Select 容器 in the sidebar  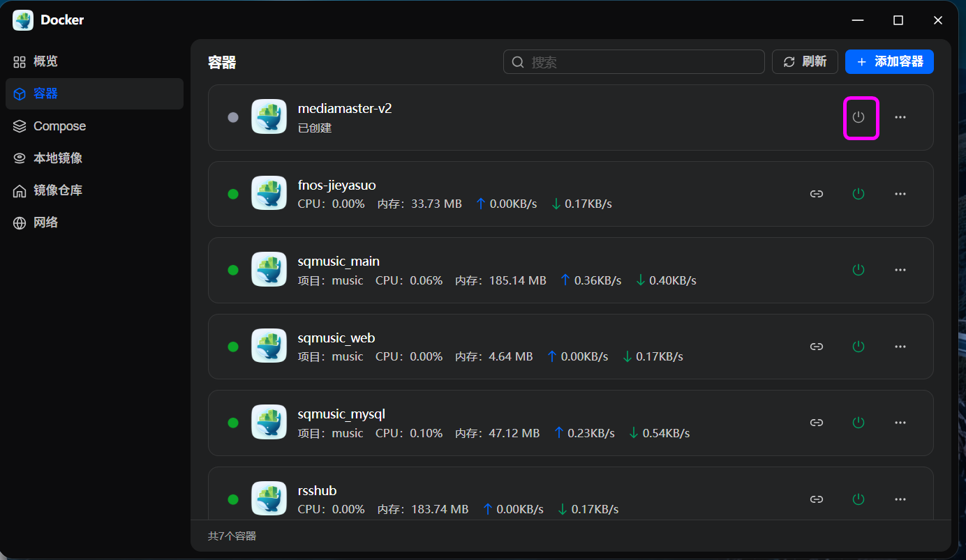(x=94, y=93)
